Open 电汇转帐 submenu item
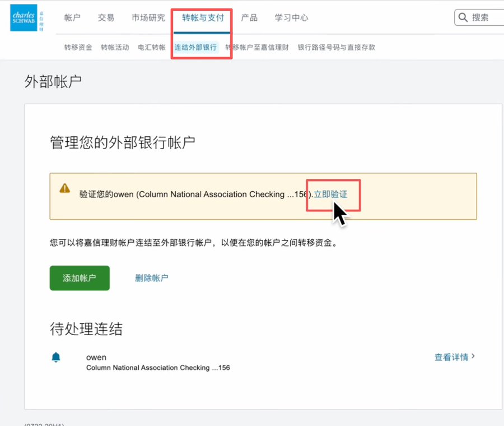Viewport: 504px width, 426px height. tap(152, 47)
